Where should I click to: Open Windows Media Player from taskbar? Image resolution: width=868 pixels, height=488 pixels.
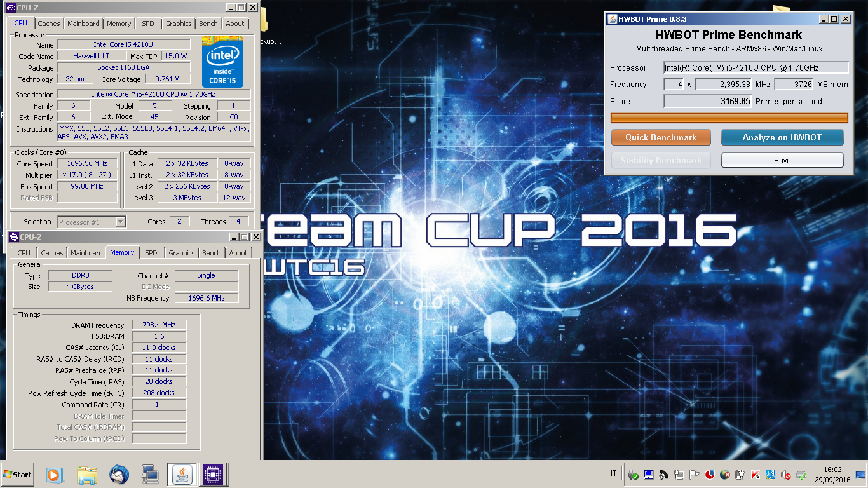point(55,474)
